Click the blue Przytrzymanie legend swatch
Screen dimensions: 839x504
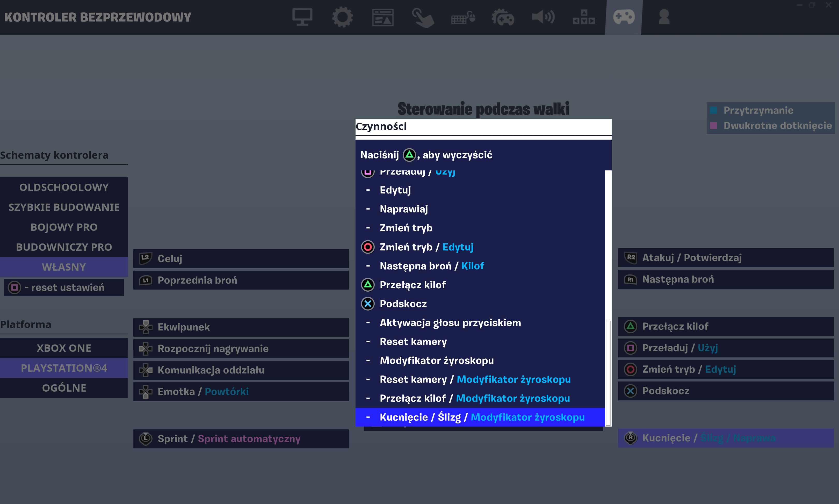click(713, 110)
